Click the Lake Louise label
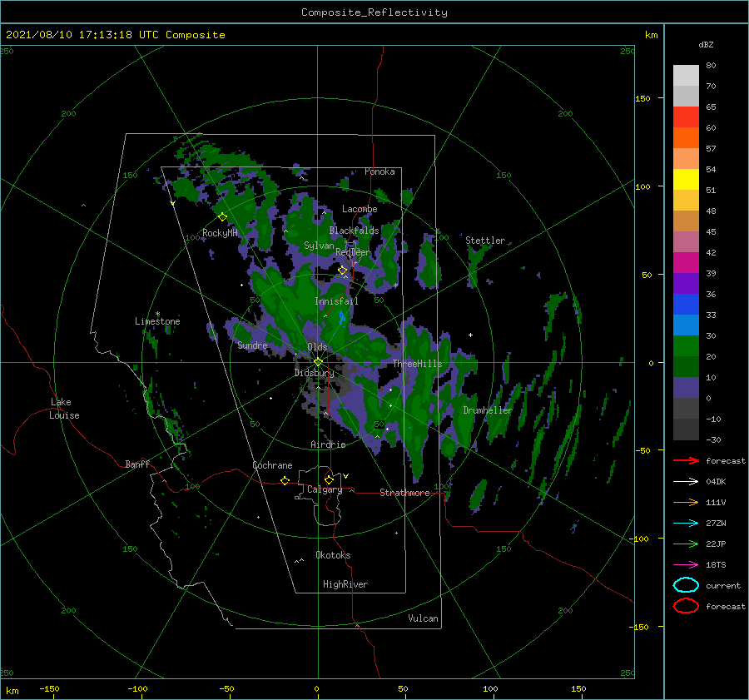The width and height of the screenshot is (749, 700). tap(64, 409)
